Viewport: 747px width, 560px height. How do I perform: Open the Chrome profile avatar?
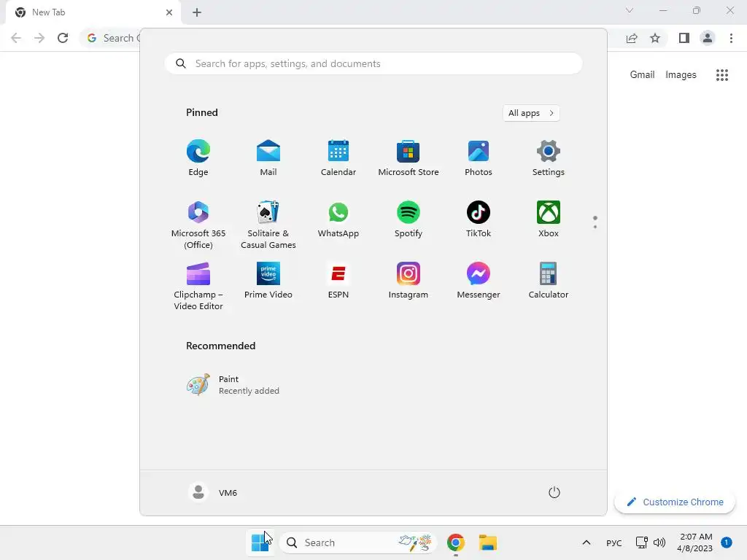coord(708,38)
